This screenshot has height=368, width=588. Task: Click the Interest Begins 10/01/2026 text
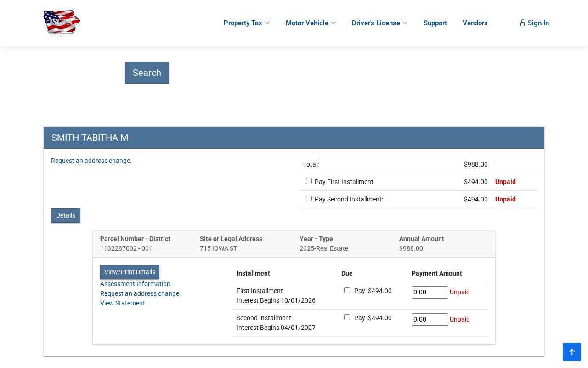[x=276, y=300]
